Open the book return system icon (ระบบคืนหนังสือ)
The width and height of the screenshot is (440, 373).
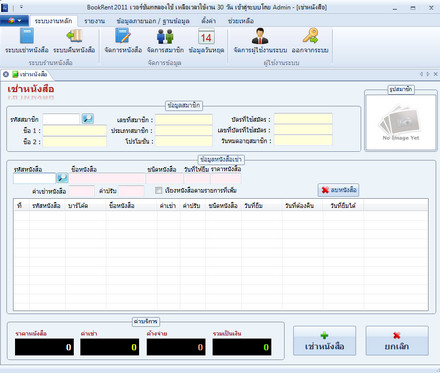tap(74, 36)
